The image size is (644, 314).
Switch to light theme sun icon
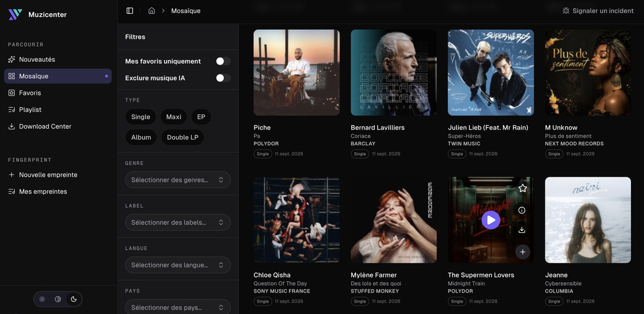(x=42, y=299)
